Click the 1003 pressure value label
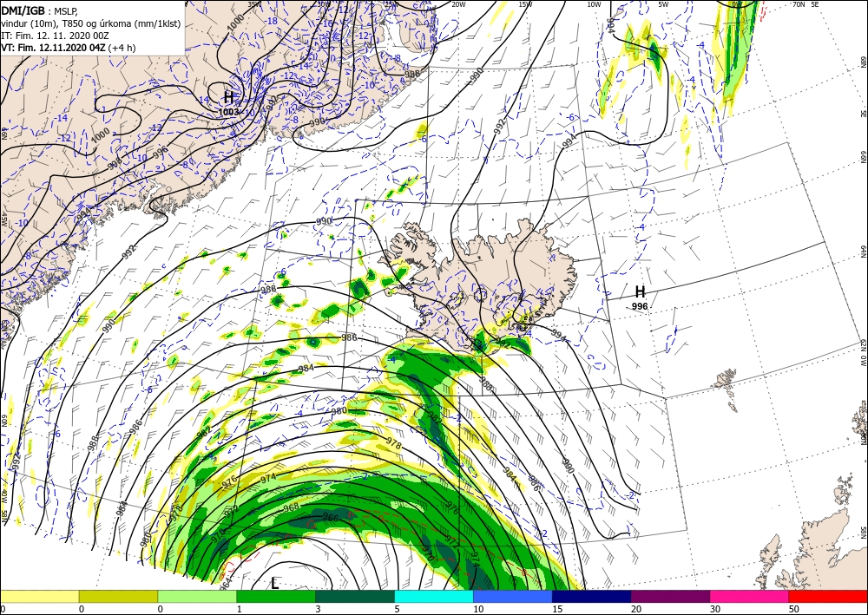Viewport: 868px width, 615px height. point(228,112)
